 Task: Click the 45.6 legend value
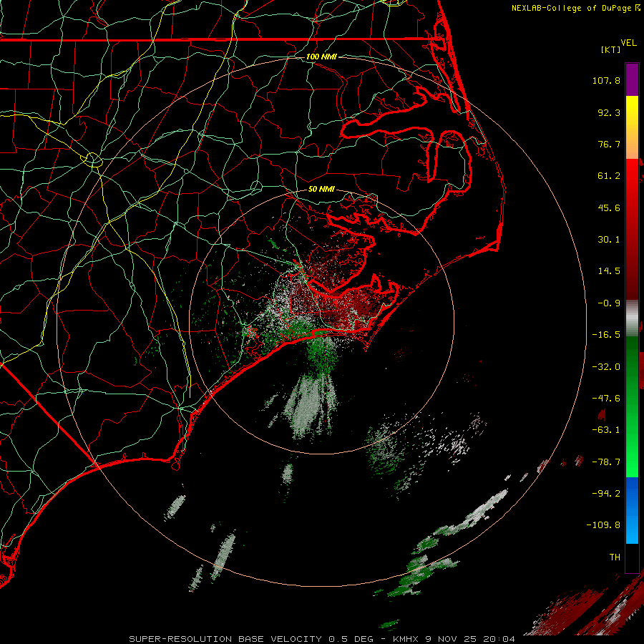609,208
